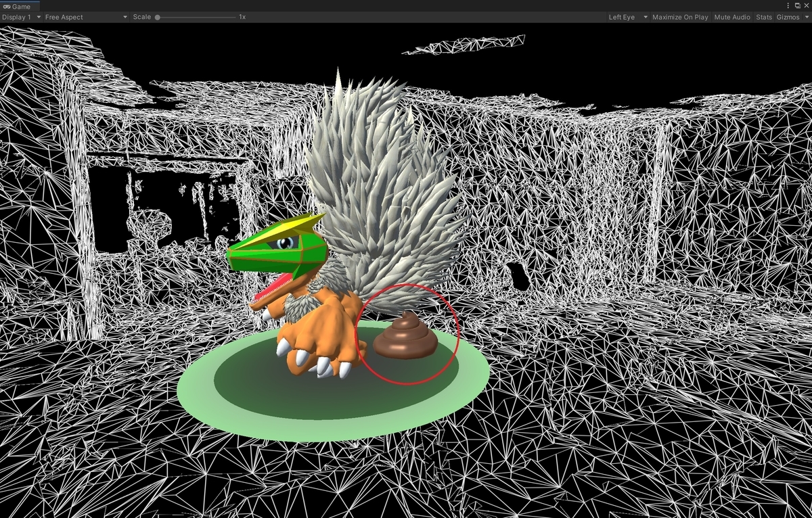Toggle Mute Audio

[732, 17]
